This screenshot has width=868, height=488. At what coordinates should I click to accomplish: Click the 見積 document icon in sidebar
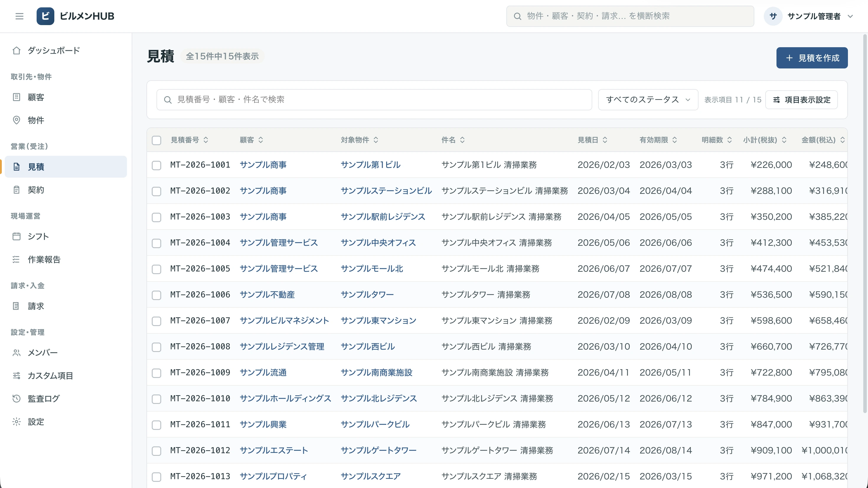point(17,167)
